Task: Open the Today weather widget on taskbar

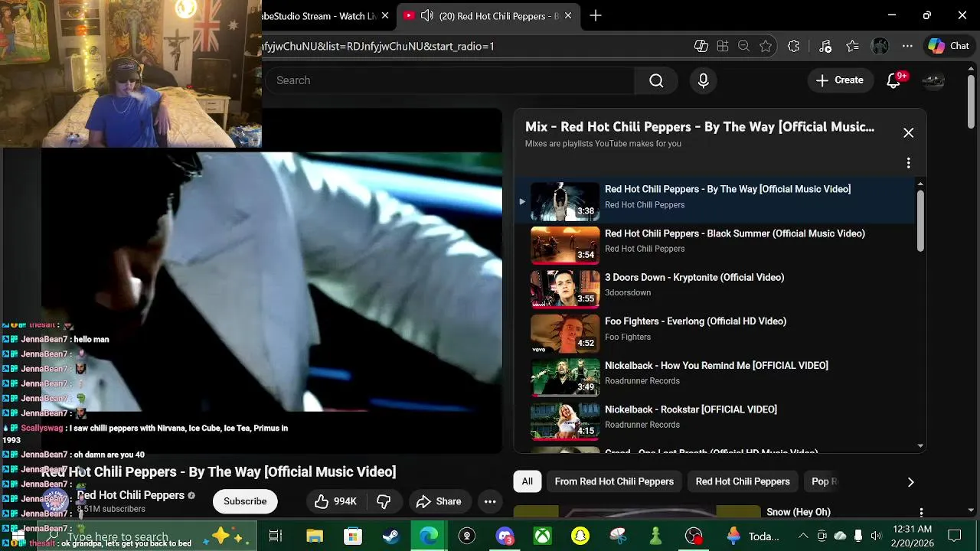Action: pos(753,536)
